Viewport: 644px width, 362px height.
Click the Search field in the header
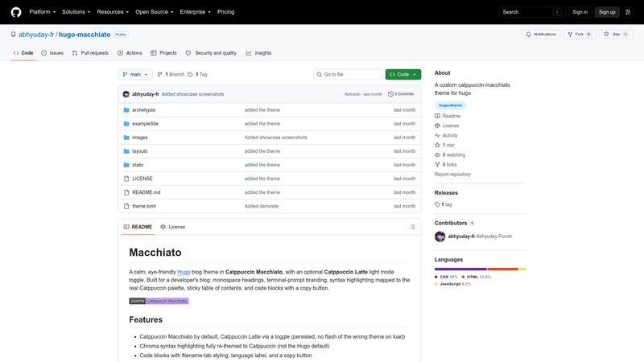[532, 12]
